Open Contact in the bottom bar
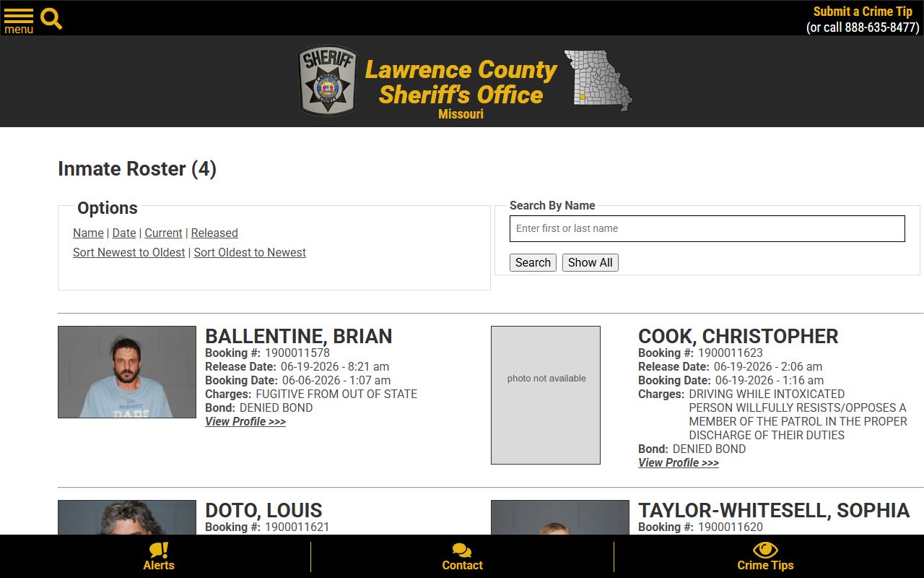This screenshot has height=578, width=924. 462,557
